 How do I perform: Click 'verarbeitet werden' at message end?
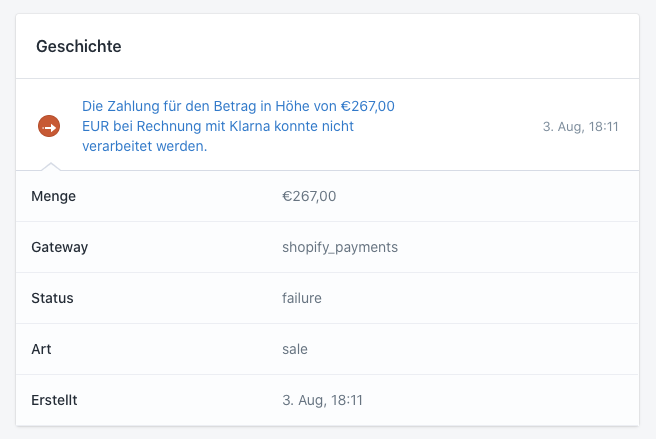pos(144,147)
